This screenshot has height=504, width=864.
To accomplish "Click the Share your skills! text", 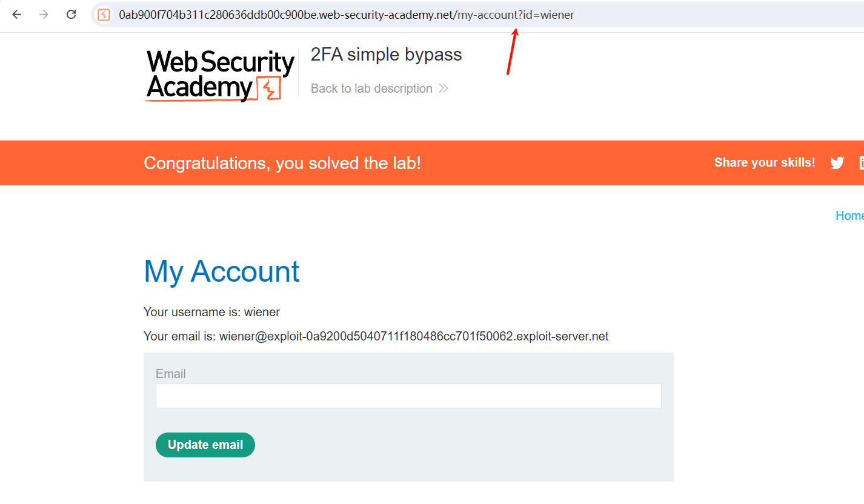I will pos(765,162).
